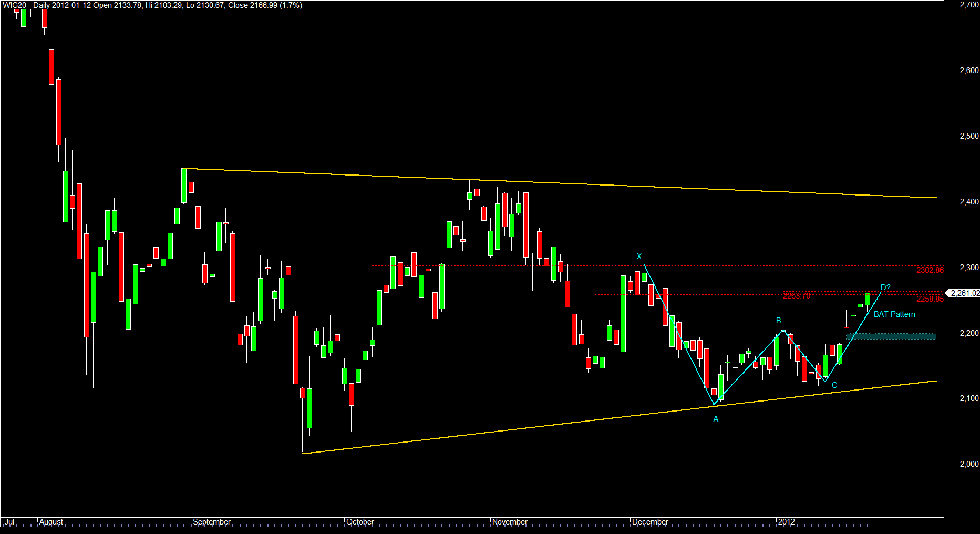Click the September label on time axis

click(212, 522)
